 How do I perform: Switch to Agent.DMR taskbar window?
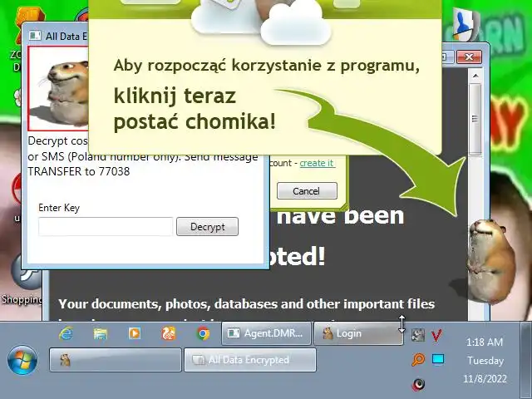click(x=266, y=333)
